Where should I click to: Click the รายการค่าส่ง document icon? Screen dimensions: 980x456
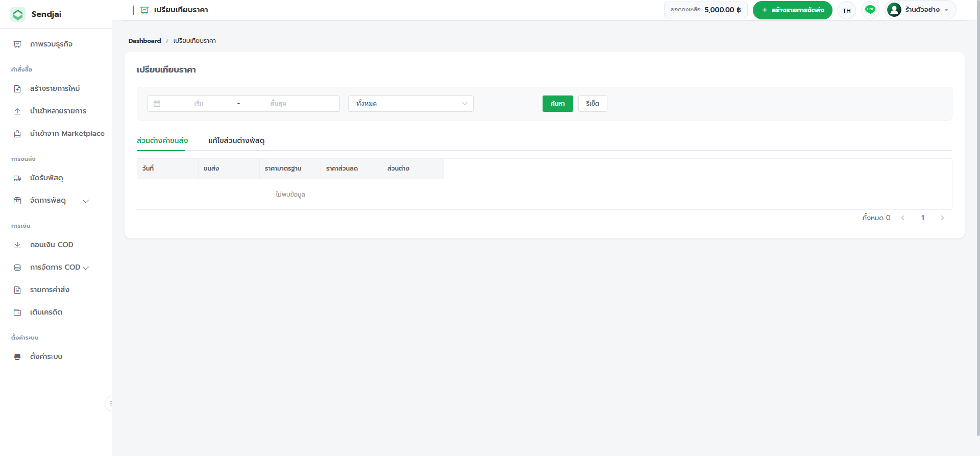click(x=17, y=290)
